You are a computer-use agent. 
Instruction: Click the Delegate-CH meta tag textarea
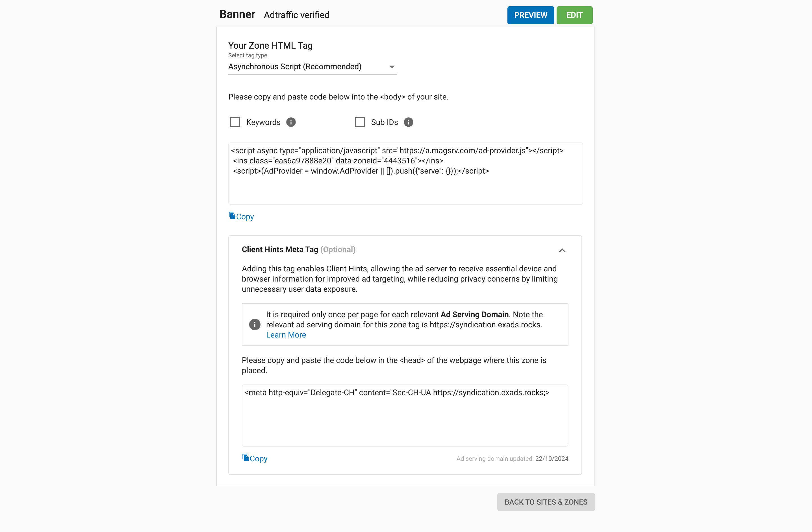click(x=405, y=420)
